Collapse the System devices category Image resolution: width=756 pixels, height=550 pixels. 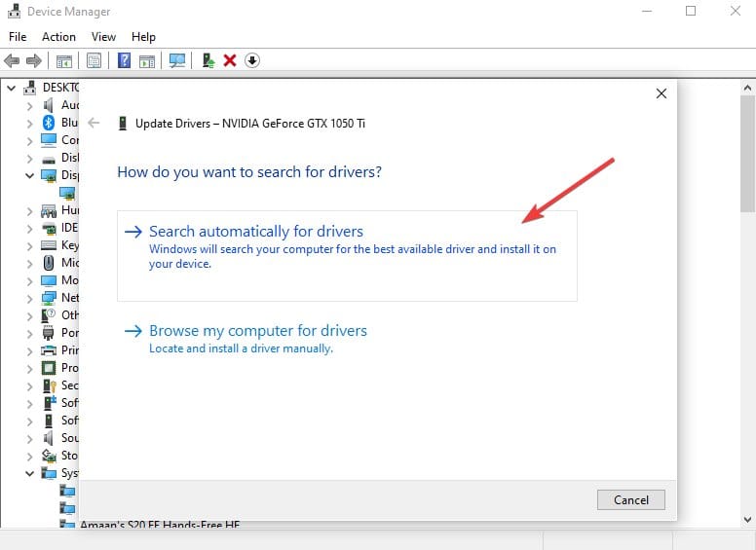30,473
